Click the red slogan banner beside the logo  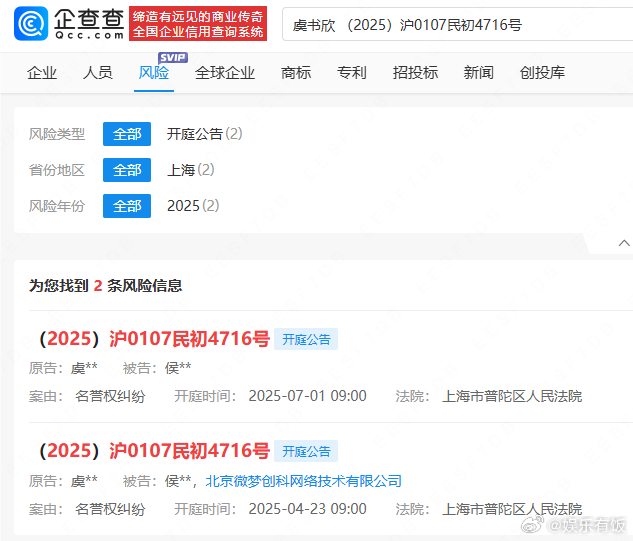pyautogui.click(x=198, y=23)
